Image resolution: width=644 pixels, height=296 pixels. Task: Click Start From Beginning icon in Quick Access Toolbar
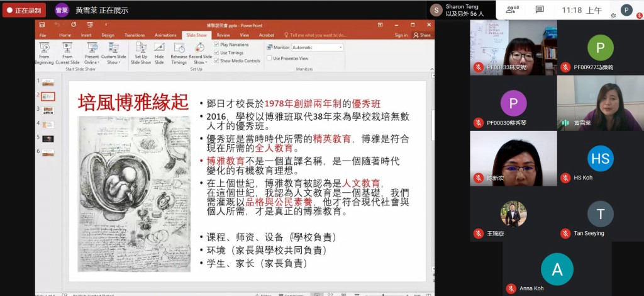(90, 25)
